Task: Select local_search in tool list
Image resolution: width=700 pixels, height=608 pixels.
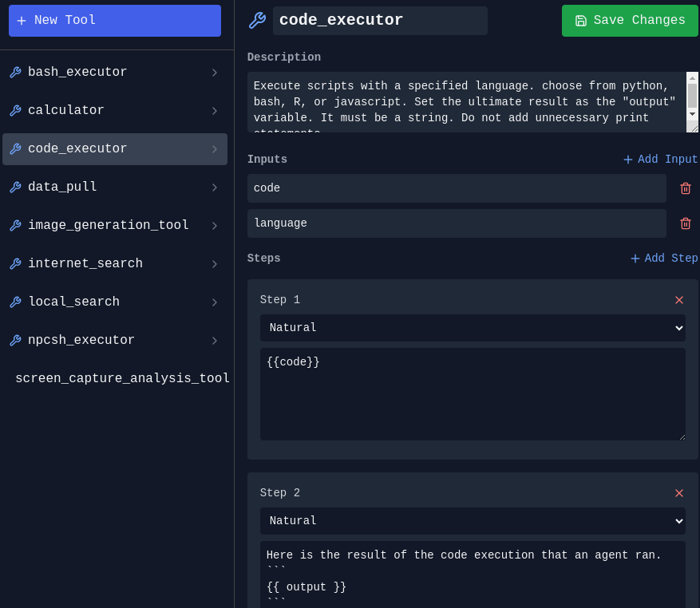Action: pos(115,302)
